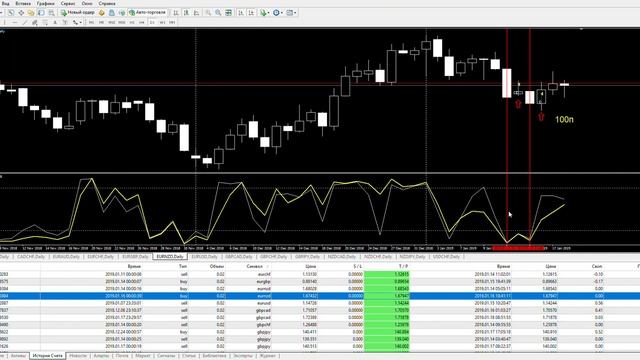This screenshot has width=640, height=360.
Task: Select the 100п text label on chart
Action: click(564, 120)
